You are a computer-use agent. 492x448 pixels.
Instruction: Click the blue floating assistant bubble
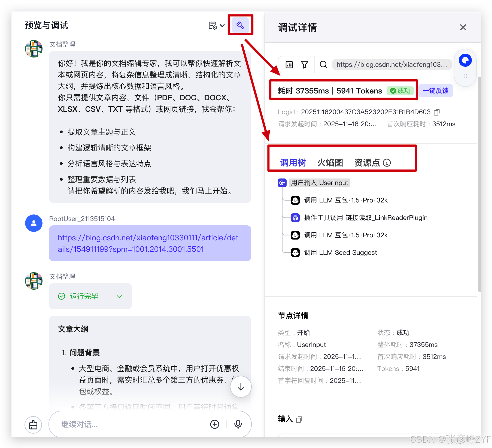pyautogui.click(x=465, y=60)
